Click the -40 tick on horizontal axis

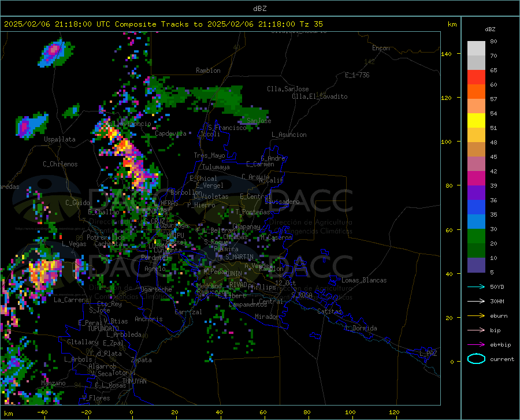[42, 412]
